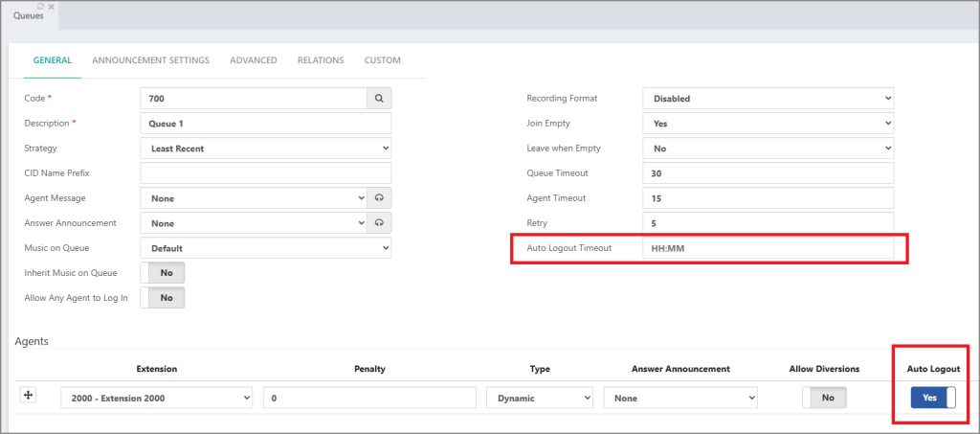Open the Strategy dropdown
Viewport: 980px width, 434px height.
[x=266, y=148]
